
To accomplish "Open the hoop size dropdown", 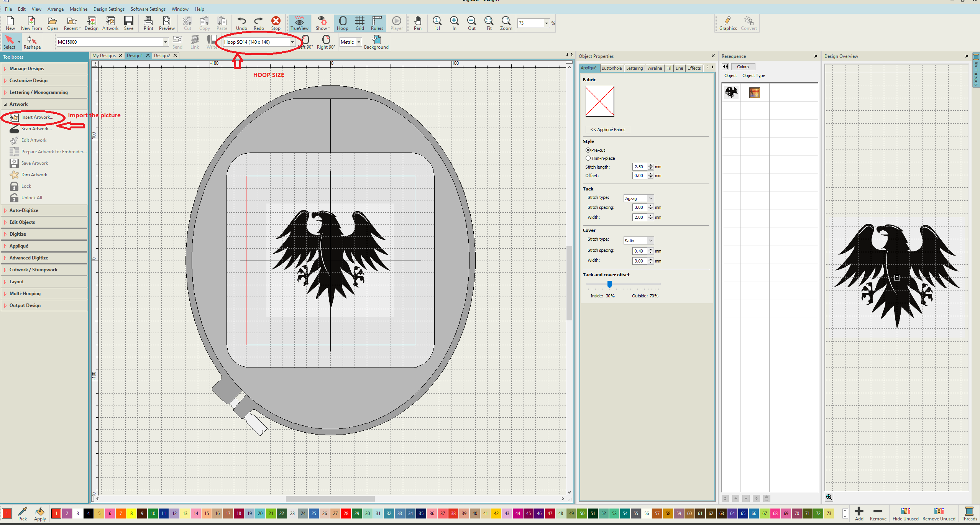I will (x=292, y=42).
